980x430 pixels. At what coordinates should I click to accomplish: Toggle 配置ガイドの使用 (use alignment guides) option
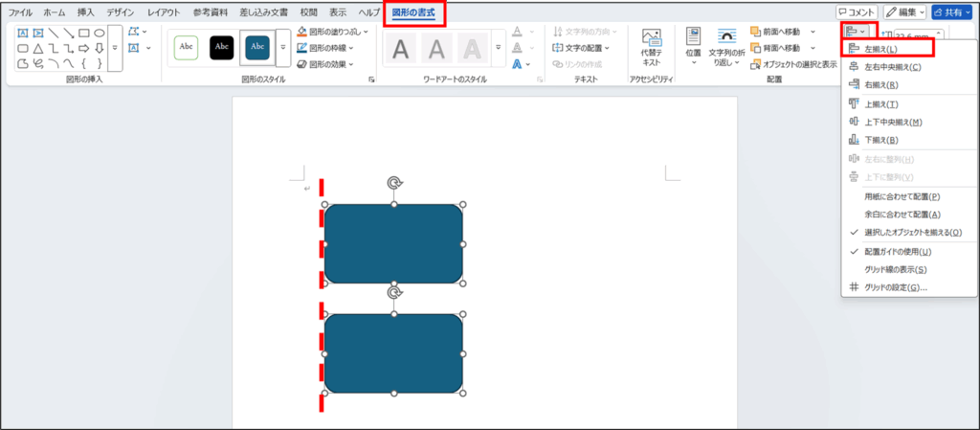coord(897,251)
